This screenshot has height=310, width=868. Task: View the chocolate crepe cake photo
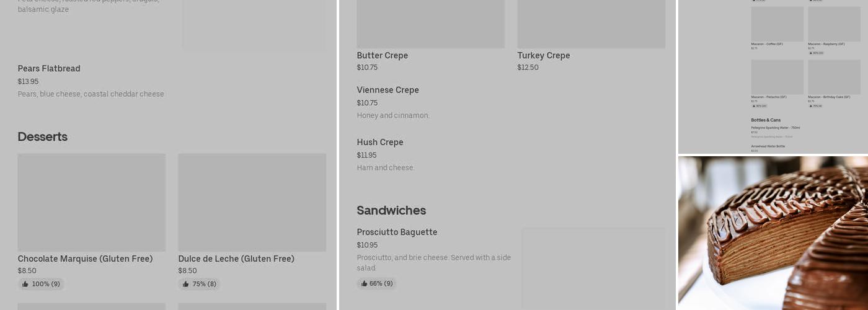click(773, 233)
